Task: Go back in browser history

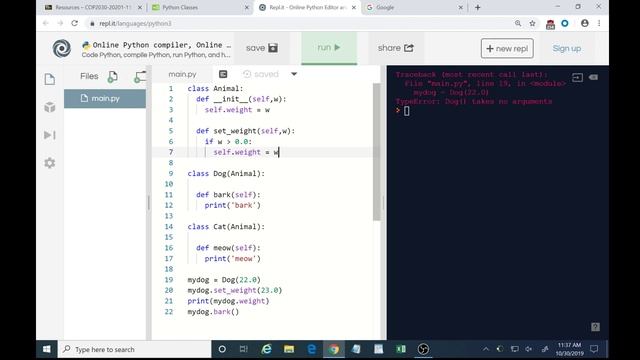Action: [x=46, y=23]
